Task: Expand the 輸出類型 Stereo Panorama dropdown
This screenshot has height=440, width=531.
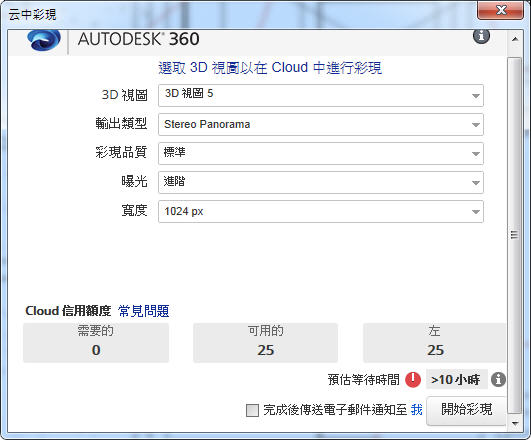Action: [321, 124]
